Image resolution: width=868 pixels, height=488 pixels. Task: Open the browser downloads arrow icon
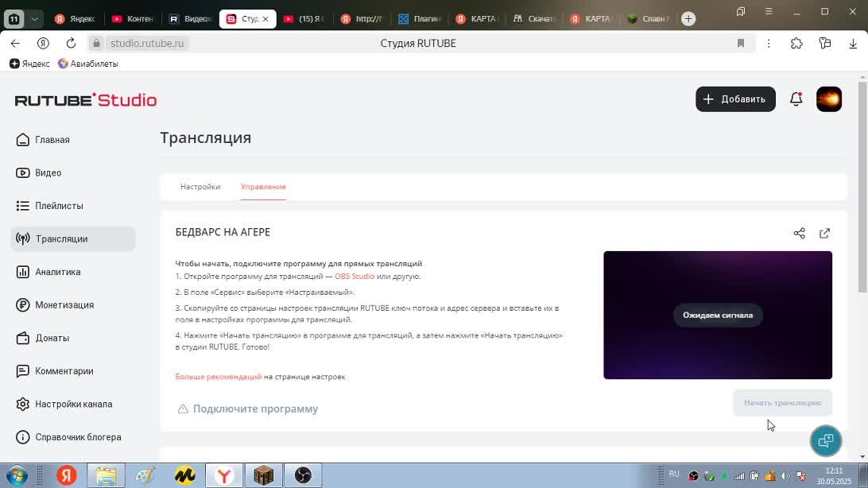pos(853,43)
